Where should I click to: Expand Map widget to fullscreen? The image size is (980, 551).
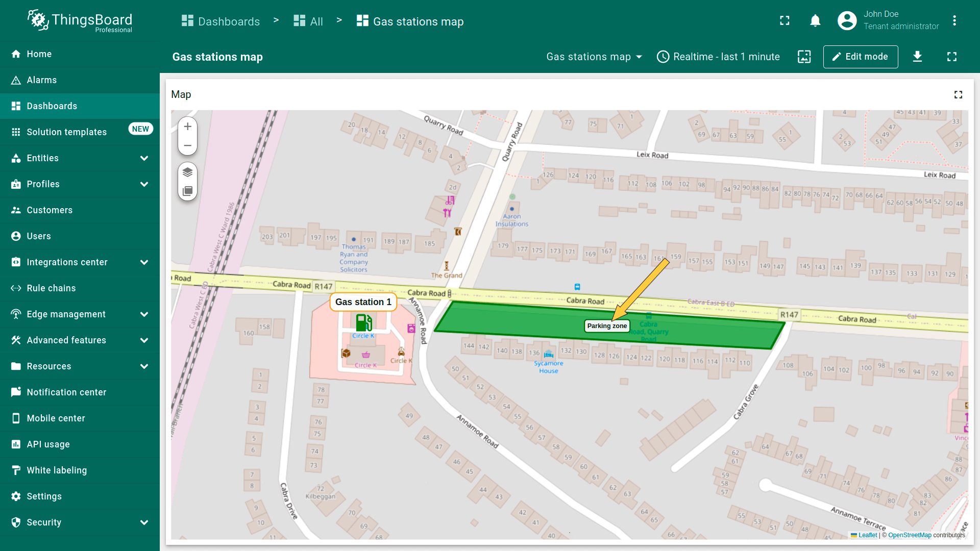coord(958,95)
